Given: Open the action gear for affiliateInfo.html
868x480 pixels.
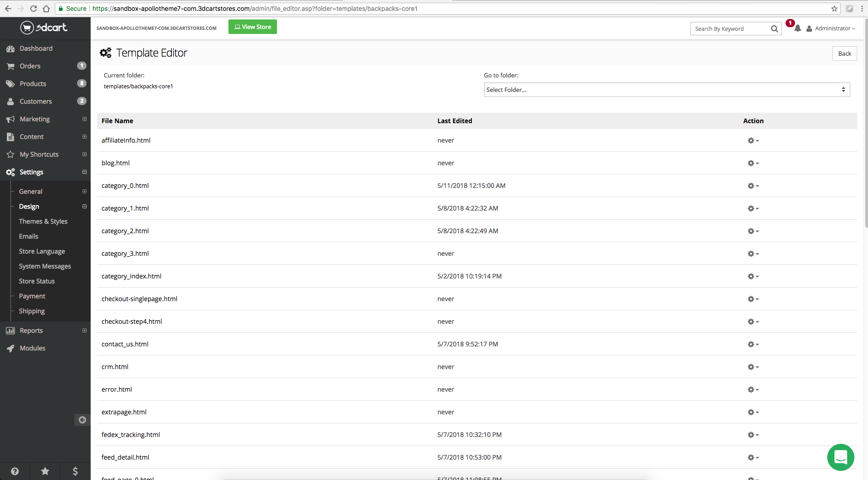Looking at the screenshot, I should pos(753,140).
